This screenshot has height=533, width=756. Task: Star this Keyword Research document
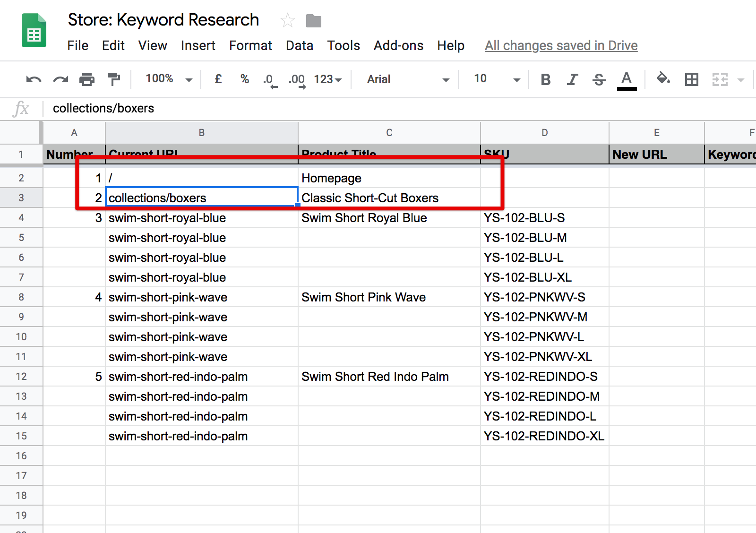pos(287,21)
